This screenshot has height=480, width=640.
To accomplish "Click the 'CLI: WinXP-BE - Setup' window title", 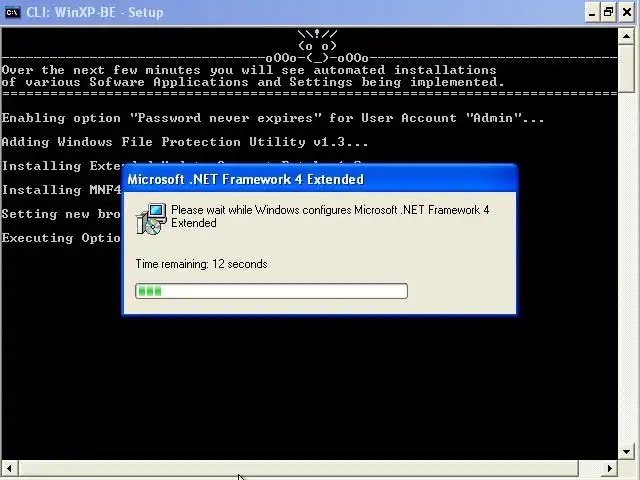I will [x=95, y=12].
